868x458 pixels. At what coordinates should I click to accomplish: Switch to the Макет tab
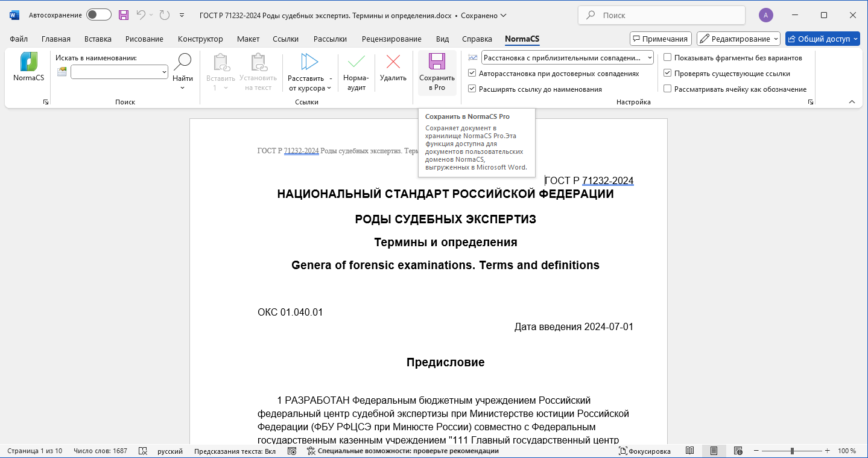coord(248,39)
